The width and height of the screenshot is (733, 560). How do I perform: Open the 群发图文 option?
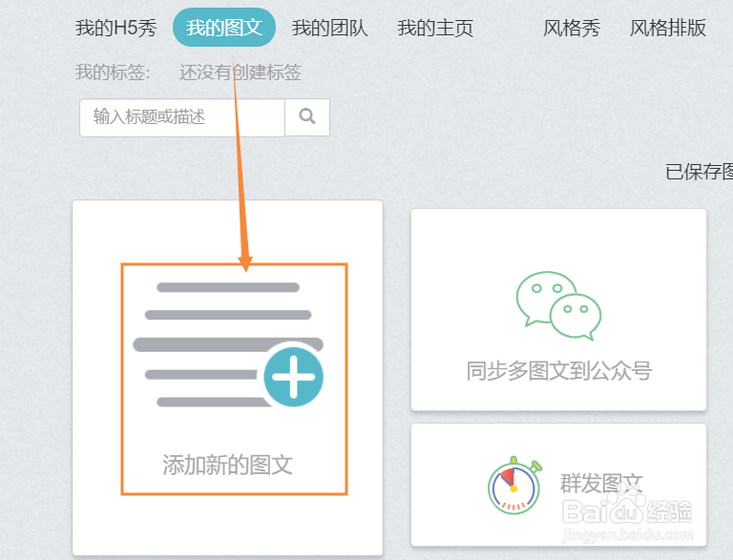pos(601,483)
